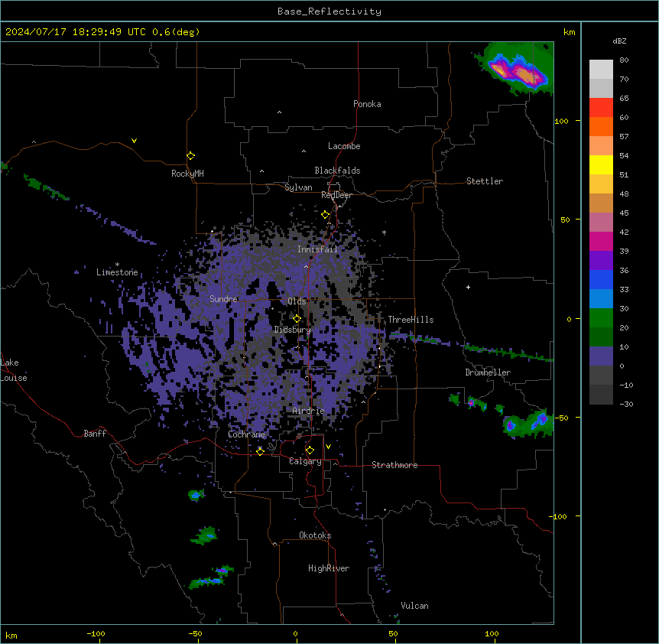Select the slate-purple 10-0 dBZ legend swatch
The width and height of the screenshot is (659, 644).
pyautogui.click(x=601, y=356)
